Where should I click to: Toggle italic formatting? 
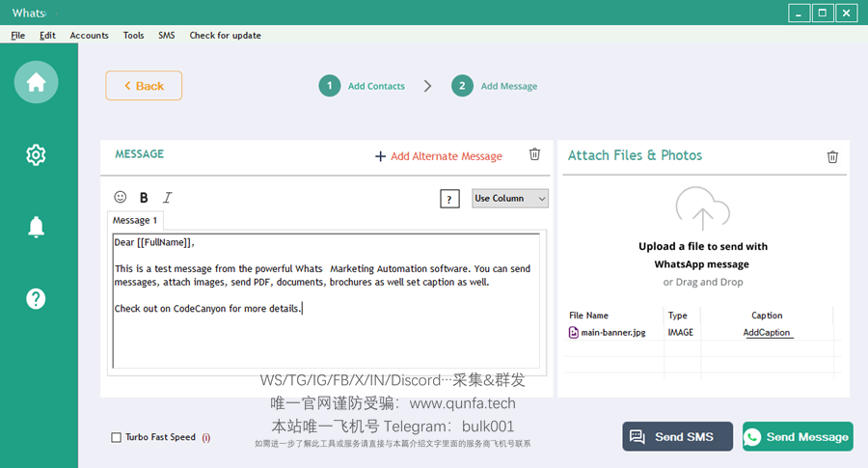tap(167, 198)
